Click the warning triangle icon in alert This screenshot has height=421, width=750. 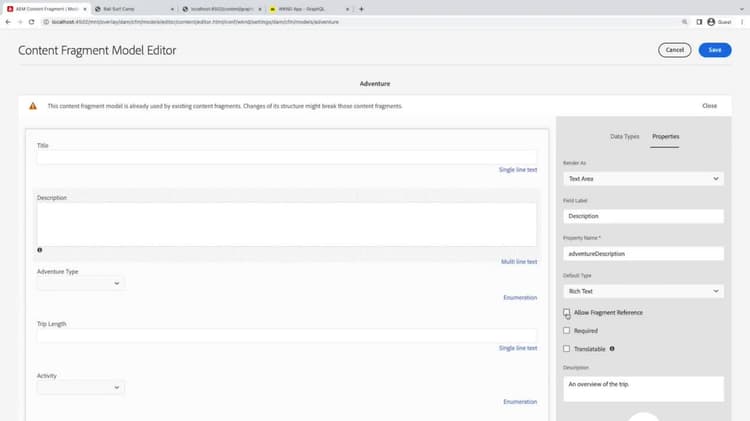click(x=33, y=106)
